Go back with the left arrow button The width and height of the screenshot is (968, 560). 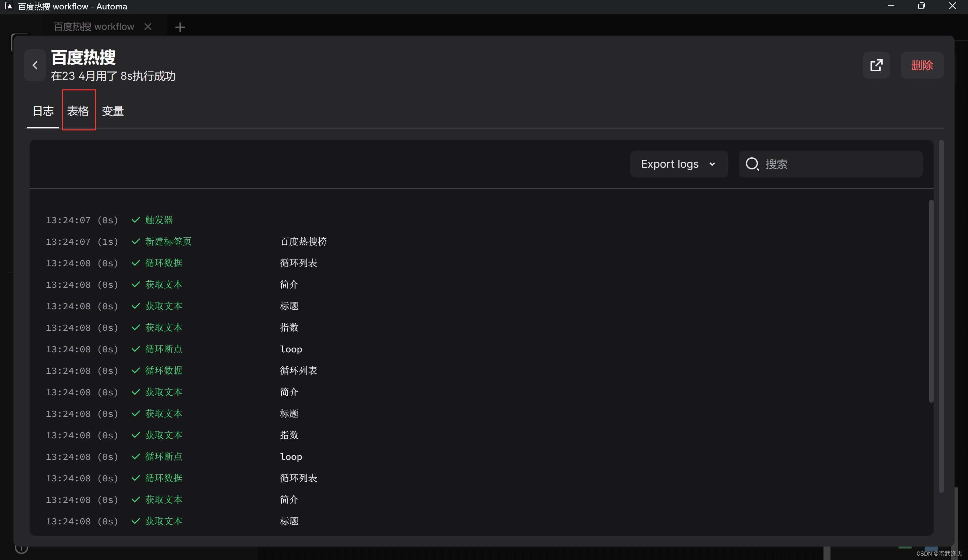(35, 65)
